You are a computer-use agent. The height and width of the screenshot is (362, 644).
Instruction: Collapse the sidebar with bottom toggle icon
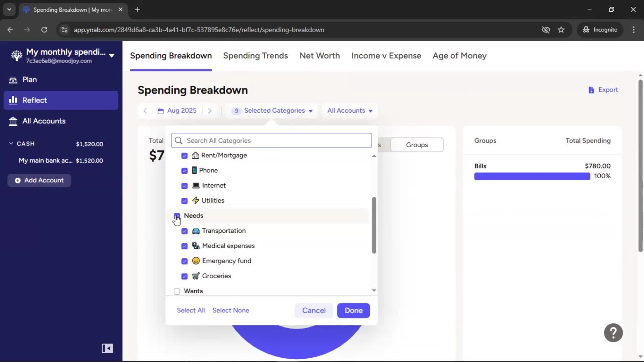107,349
